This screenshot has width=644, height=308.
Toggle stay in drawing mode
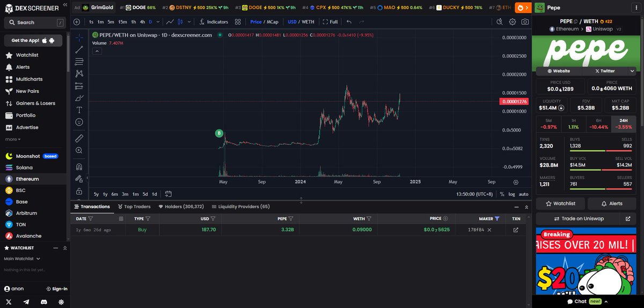coord(79,179)
